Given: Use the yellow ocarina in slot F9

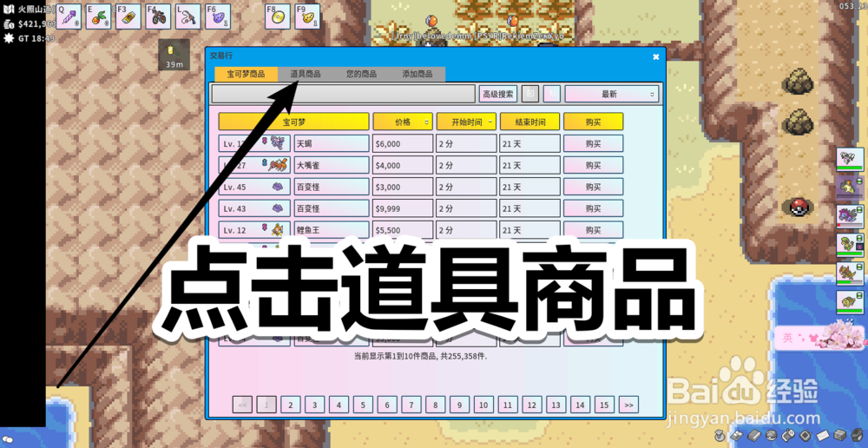Looking at the screenshot, I should (308, 16).
